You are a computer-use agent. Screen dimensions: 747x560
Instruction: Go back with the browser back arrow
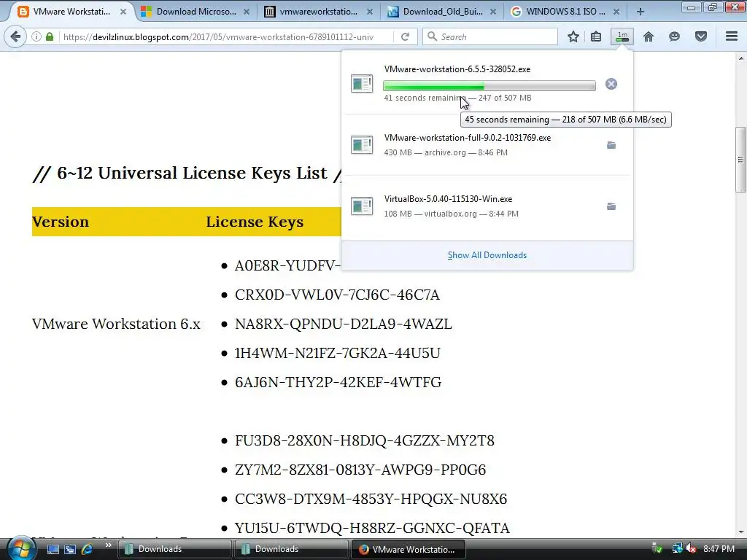pyautogui.click(x=15, y=36)
